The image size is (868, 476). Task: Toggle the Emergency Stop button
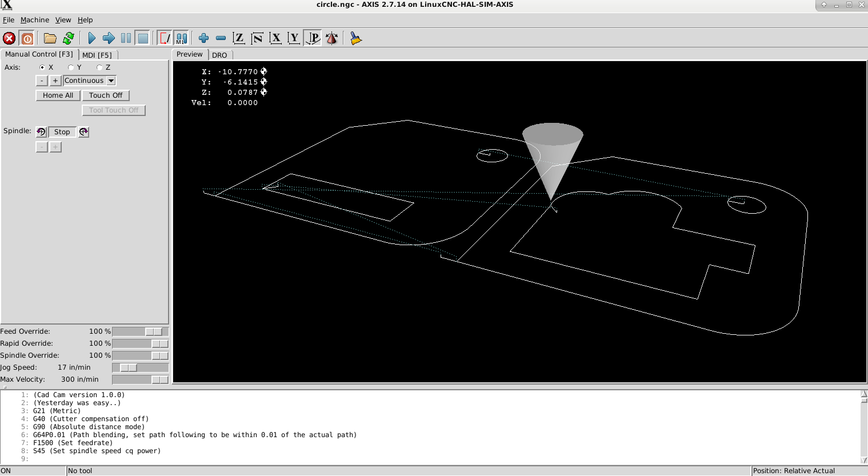9,38
